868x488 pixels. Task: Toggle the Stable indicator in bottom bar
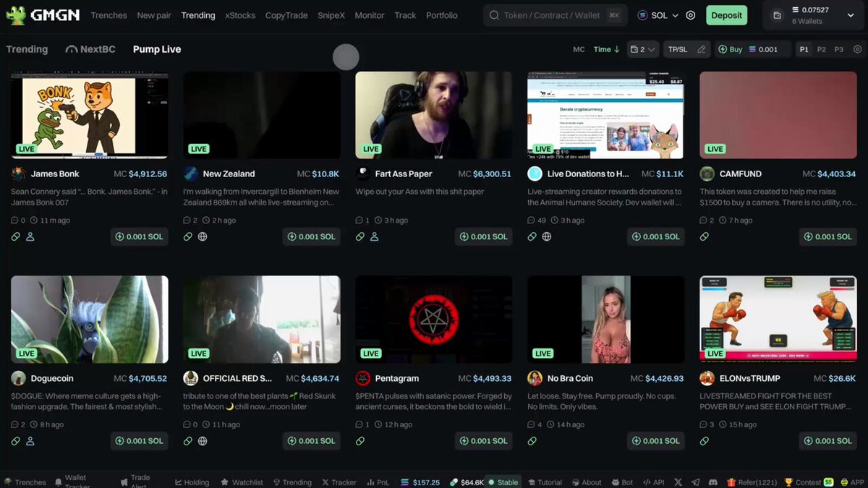tap(503, 482)
